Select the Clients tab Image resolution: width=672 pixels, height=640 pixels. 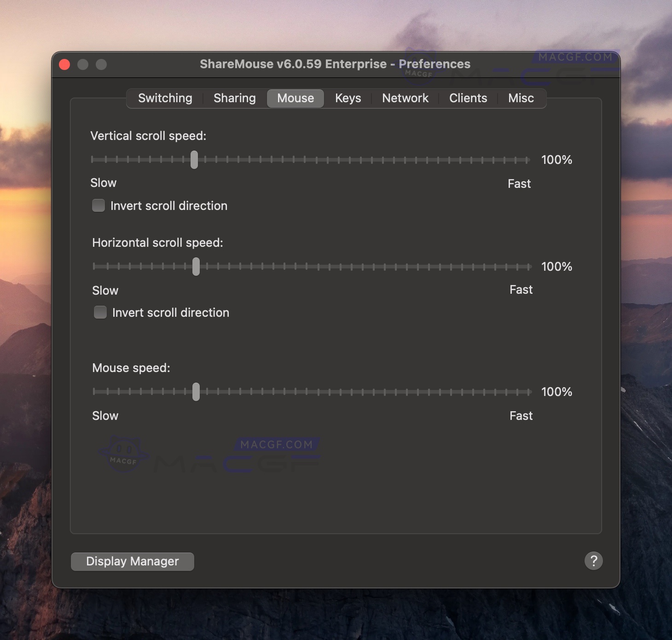point(468,98)
